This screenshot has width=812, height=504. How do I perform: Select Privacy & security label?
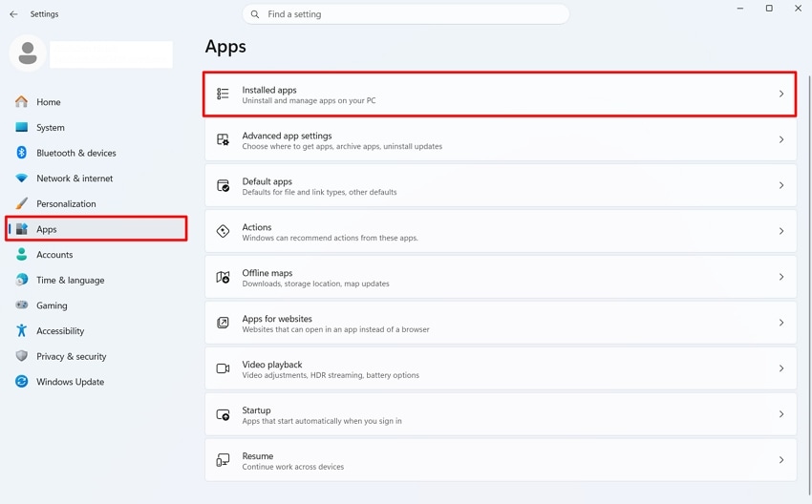click(72, 356)
